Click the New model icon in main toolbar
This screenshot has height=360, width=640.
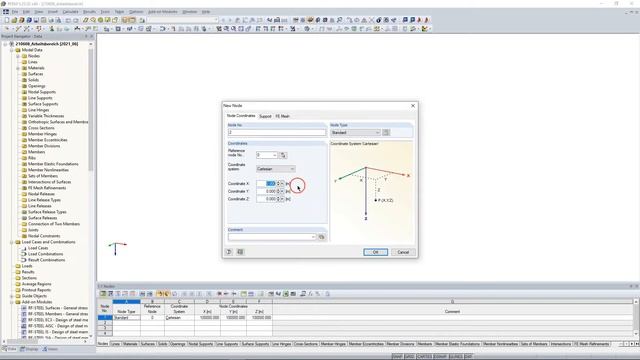coord(7,20)
